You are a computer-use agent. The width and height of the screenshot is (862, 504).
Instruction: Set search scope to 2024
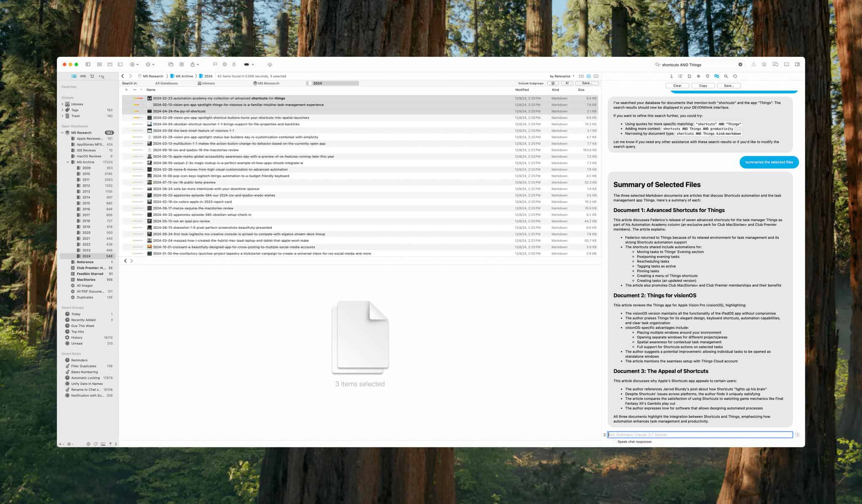point(333,83)
